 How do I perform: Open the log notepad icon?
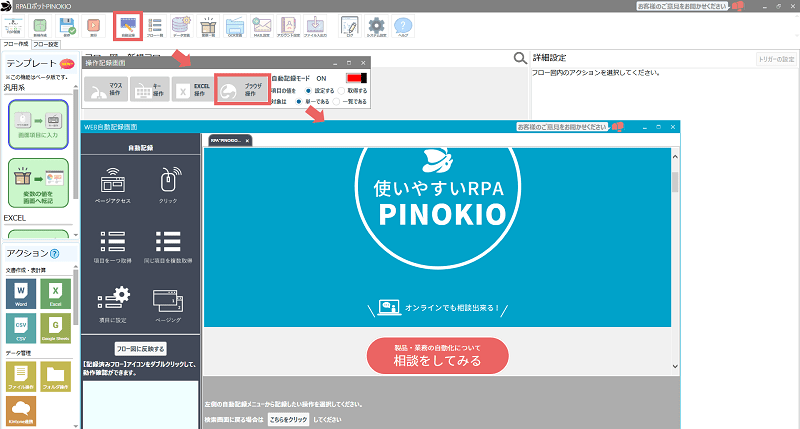pos(350,26)
